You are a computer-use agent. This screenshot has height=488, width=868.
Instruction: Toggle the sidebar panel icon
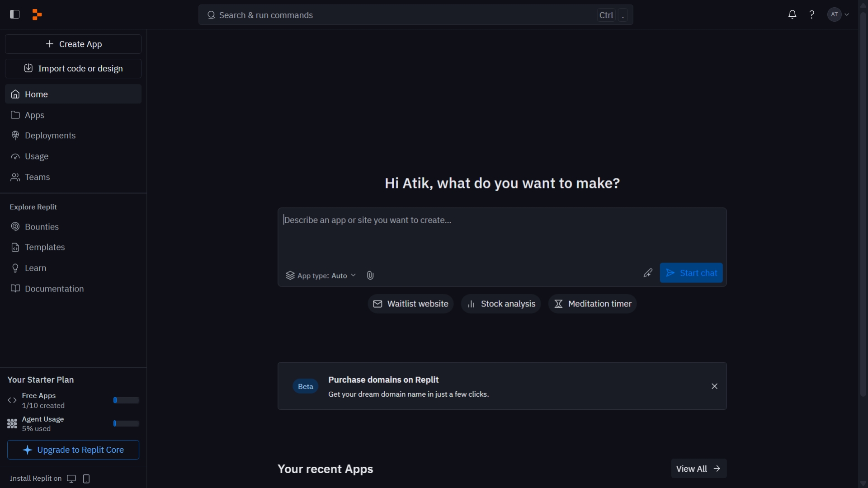pyautogui.click(x=14, y=14)
